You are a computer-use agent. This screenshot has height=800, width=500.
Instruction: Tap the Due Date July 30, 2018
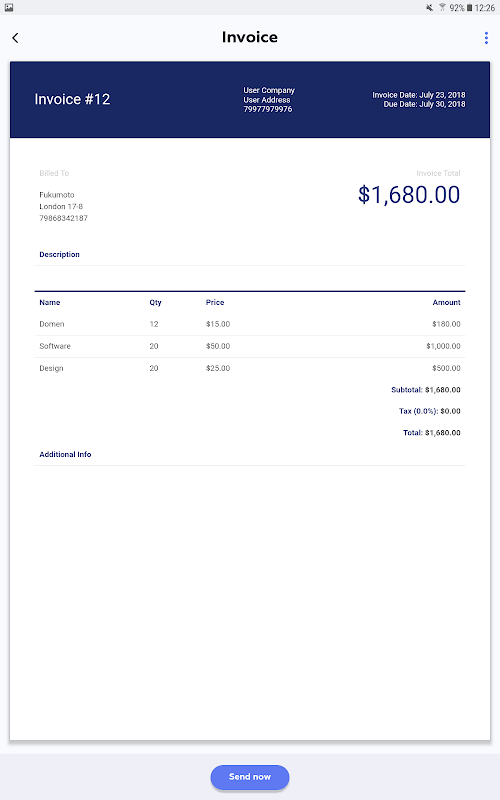pos(424,104)
